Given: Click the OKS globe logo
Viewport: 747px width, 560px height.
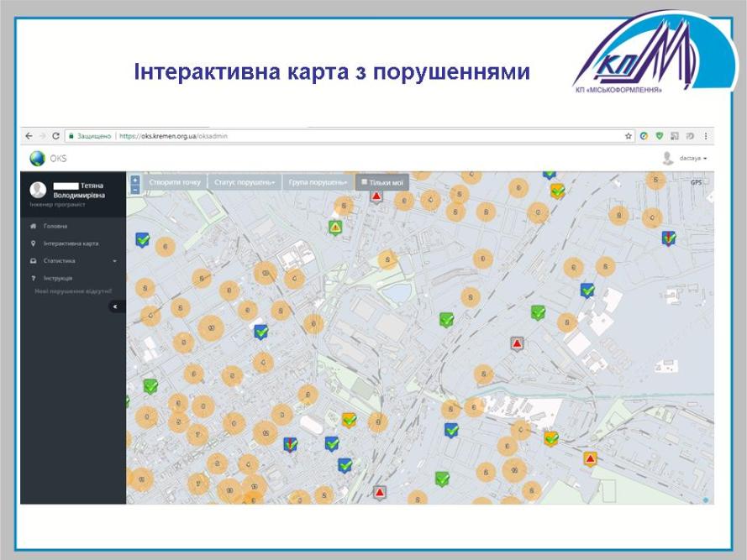Looking at the screenshot, I should click(38, 158).
